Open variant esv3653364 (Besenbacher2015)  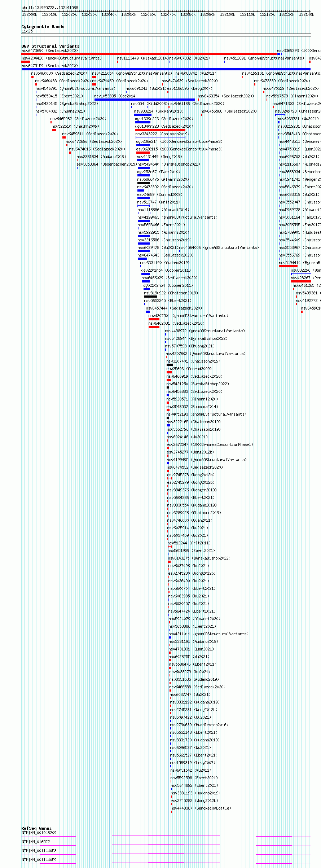(x=107, y=164)
